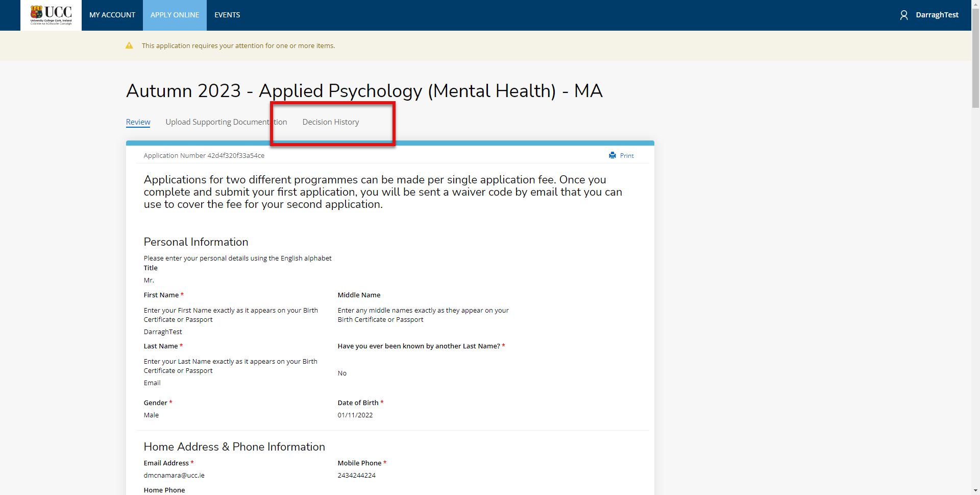Click the mobile phone number 2434244224

(356, 476)
